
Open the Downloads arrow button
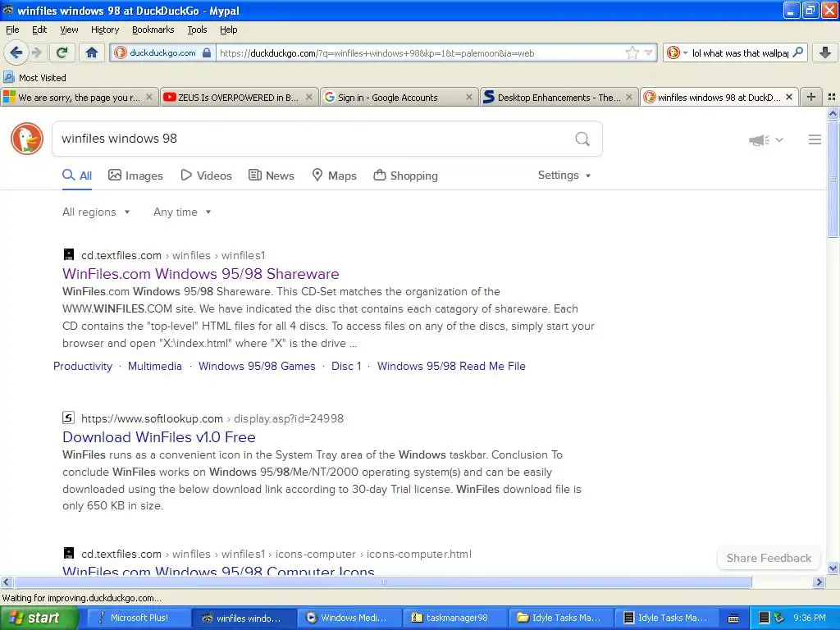click(x=825, y=52)
